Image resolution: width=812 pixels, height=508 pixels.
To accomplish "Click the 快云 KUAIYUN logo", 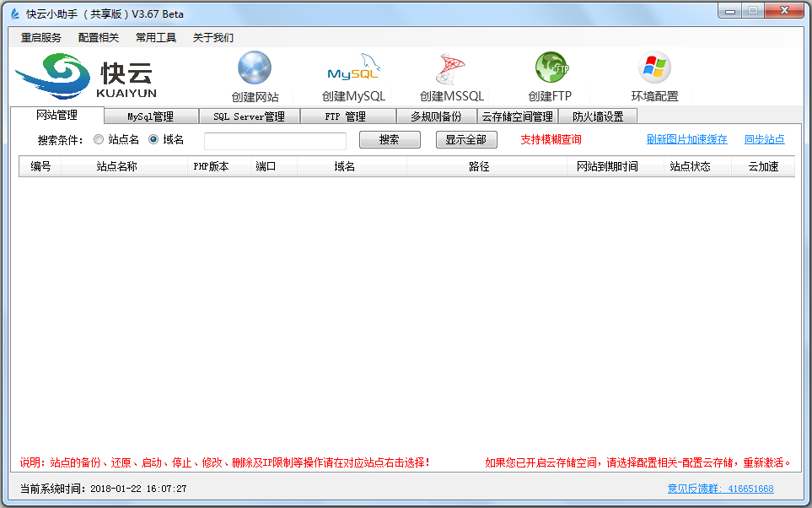I will tap(86, 77).
